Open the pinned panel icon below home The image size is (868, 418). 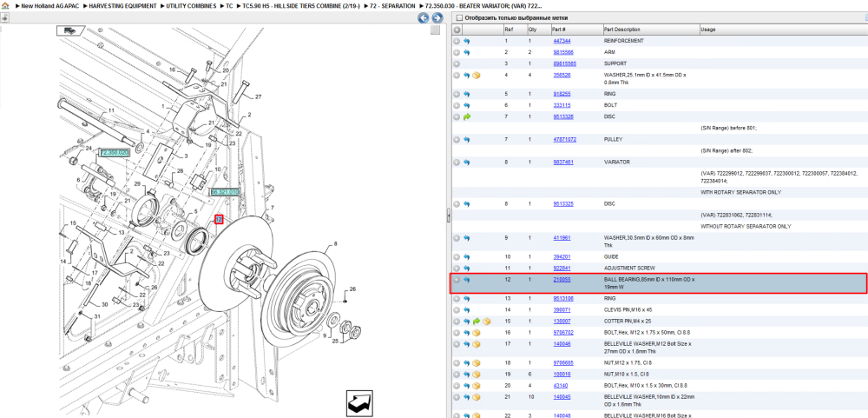click(3, 17)
